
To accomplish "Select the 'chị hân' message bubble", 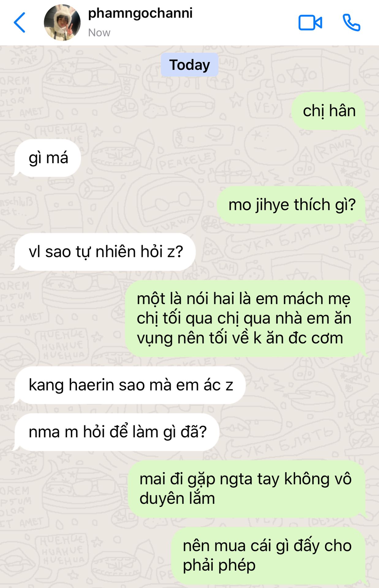I will tap(329, 111).
